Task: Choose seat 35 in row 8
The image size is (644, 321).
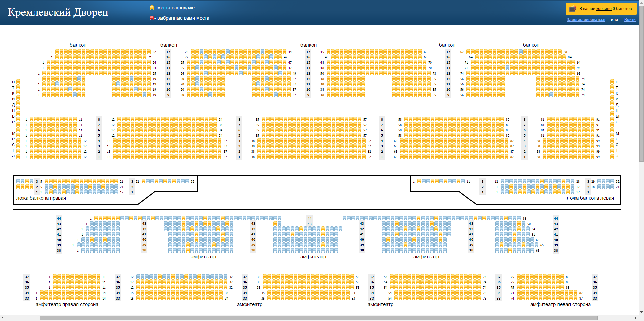Action: click(x=264, y=119)
